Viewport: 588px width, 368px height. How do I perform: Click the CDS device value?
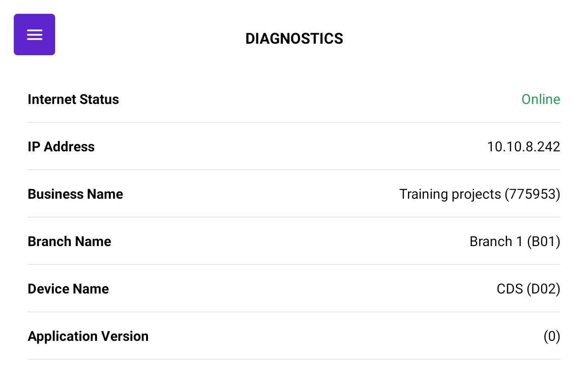(x=510, y=289)
